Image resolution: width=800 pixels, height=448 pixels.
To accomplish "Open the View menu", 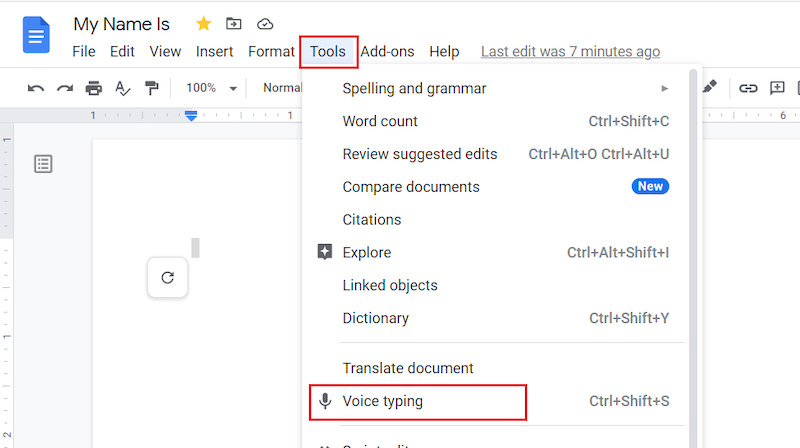I will tap(165, 52).
